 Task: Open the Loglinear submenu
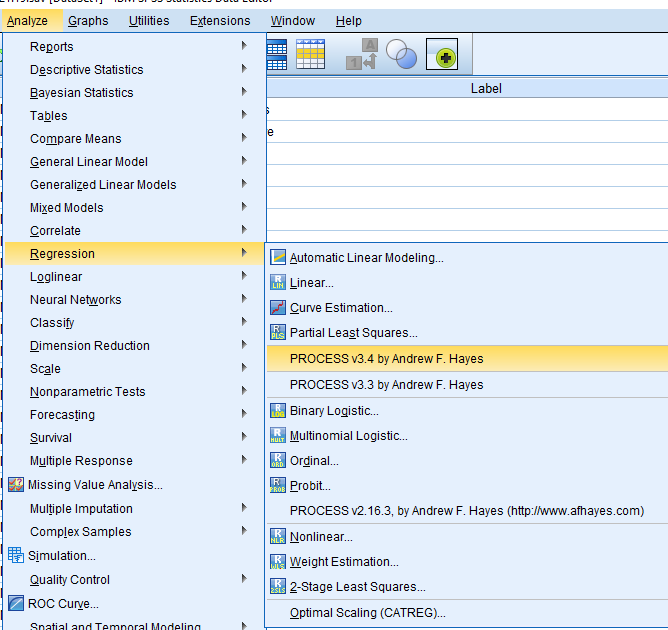[x=135, y=276]
